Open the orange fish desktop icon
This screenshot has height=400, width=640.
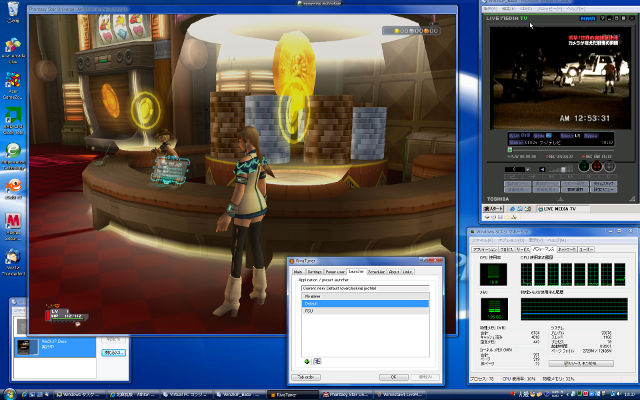pyautogui.click(x=13, y=190)
